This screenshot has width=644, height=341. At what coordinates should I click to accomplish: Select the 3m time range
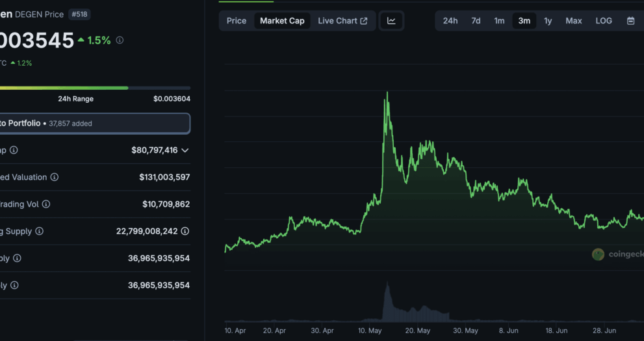click(x=524, y=21)
